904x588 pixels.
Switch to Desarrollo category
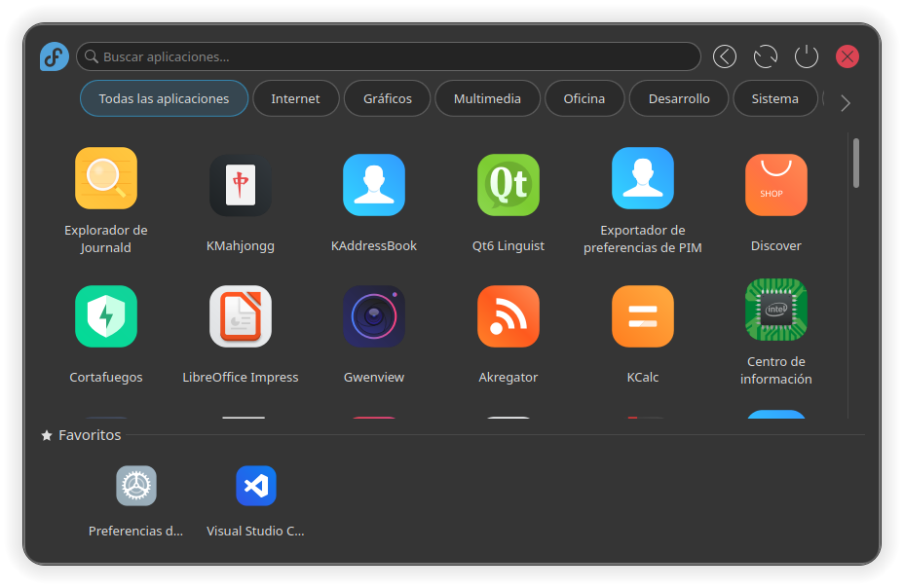click(679, 98)
